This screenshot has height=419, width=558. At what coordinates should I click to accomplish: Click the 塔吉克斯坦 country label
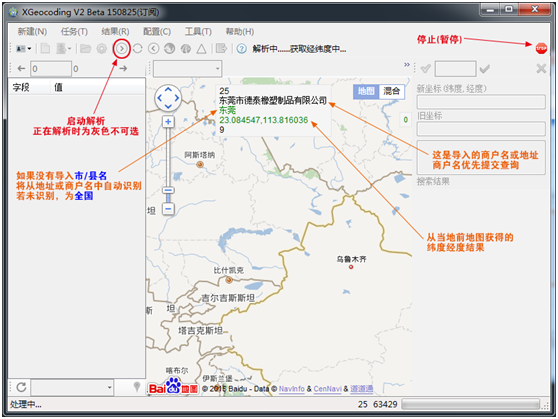(x=200, y=331)
